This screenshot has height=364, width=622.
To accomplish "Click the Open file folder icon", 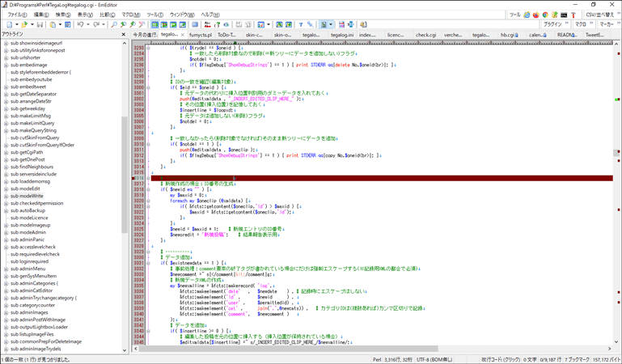I will point(24,24).
